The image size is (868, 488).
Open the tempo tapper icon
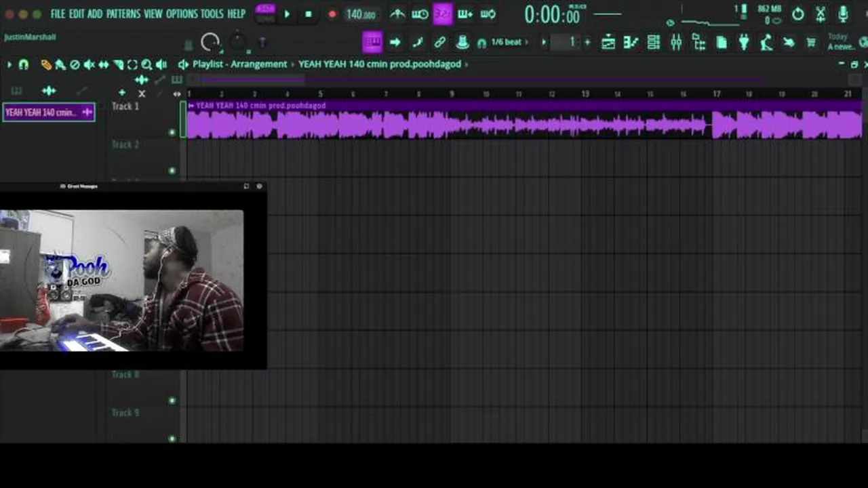tap(766, 43)
